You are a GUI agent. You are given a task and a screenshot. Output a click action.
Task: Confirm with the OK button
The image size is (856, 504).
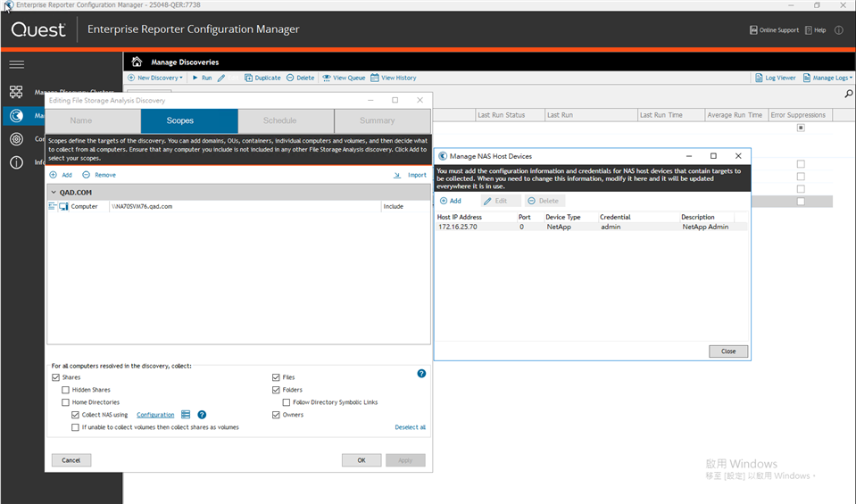(362, 460)
